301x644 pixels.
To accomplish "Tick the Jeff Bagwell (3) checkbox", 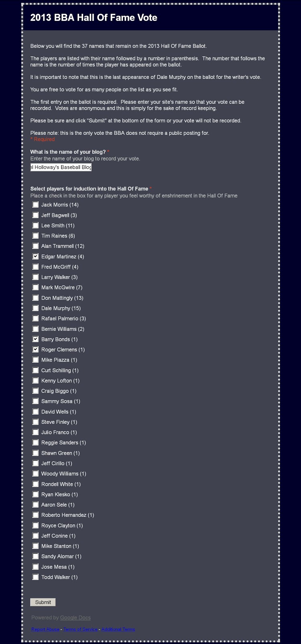I will [x=35, y=215].
